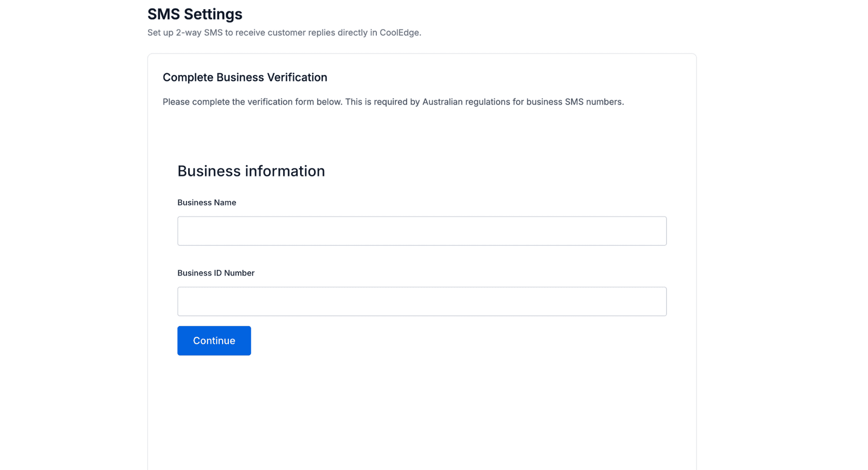Click the SMS Settings page heading
This screenshot has height=470, width=868.
195,14
